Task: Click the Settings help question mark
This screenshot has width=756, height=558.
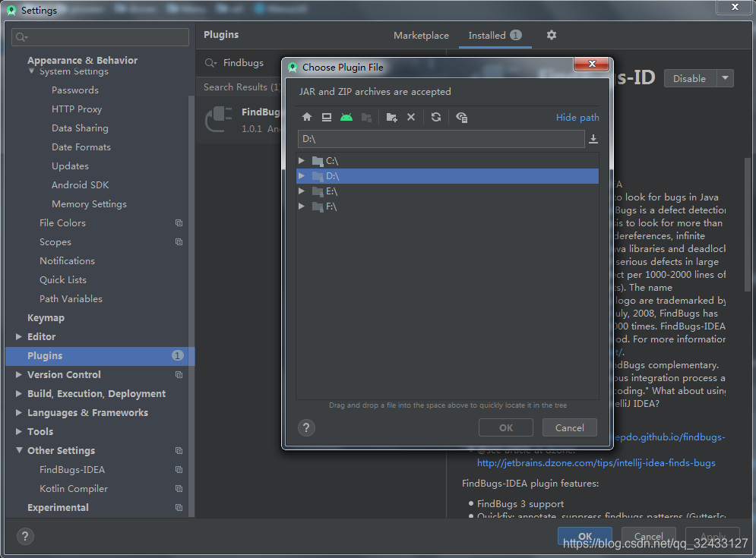Action: click(x=25, y=536)
